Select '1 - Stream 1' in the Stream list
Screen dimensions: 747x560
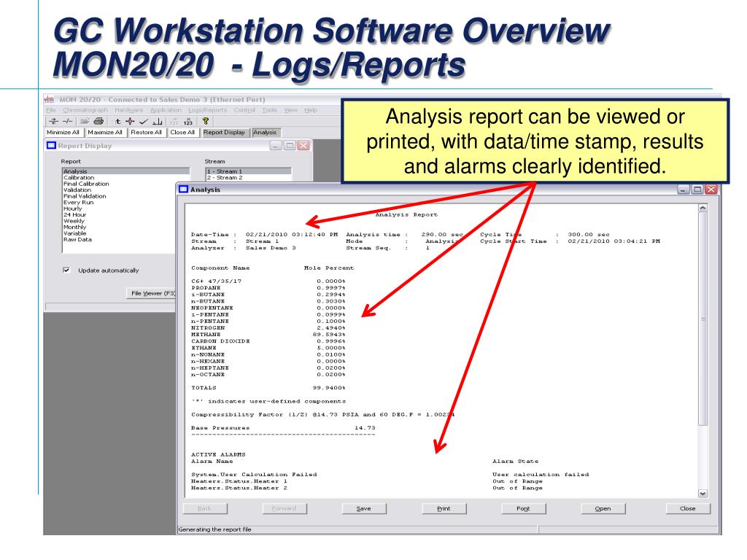pos(248,171)
